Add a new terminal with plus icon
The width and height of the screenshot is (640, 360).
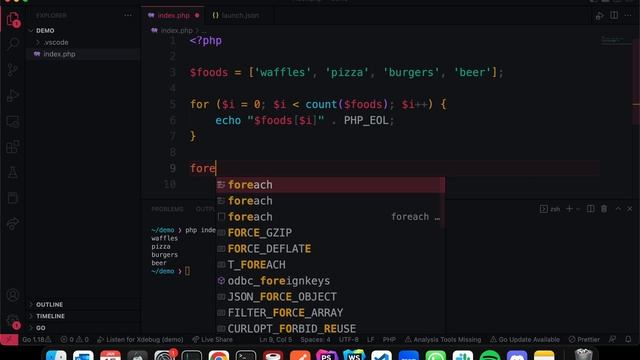(569, 209)
